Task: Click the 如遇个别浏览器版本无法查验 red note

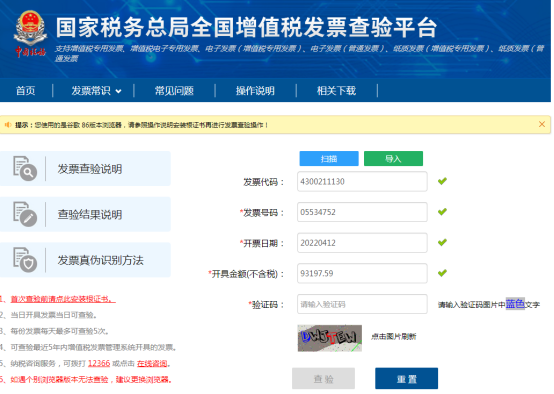Action: [x=91, y=380]
